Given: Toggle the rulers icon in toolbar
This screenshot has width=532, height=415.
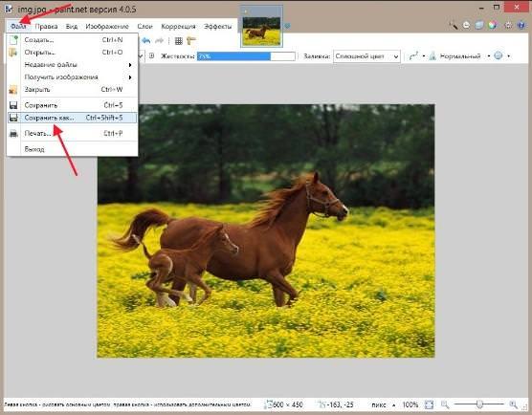Looking at the screenshot, I should [191, 41].
